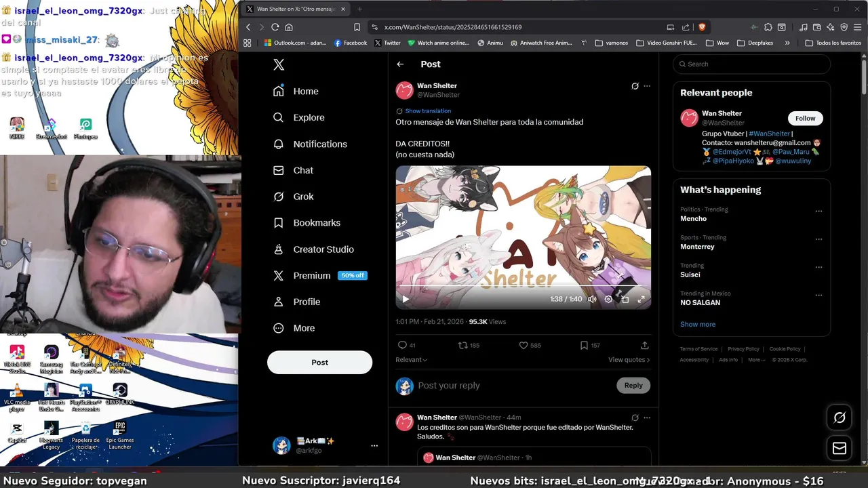Click Grok icon on the 44m reply

[x=635, y=418]
